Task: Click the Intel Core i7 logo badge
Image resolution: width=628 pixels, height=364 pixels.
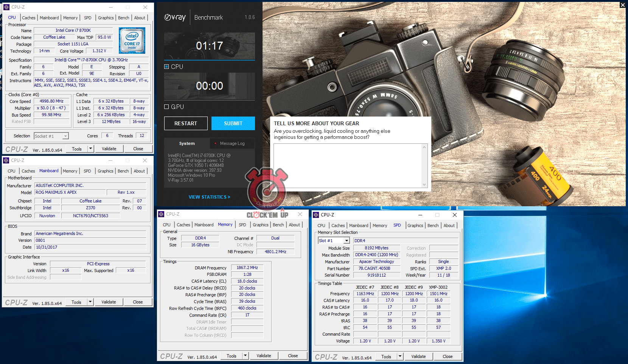Action: pyautogui.click(x=132, y=40)
